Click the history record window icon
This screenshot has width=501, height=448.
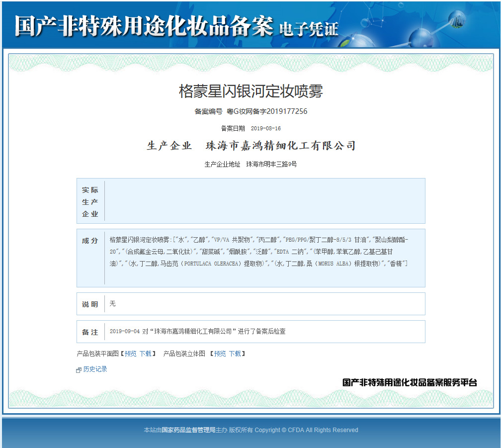tap(79, 370)
